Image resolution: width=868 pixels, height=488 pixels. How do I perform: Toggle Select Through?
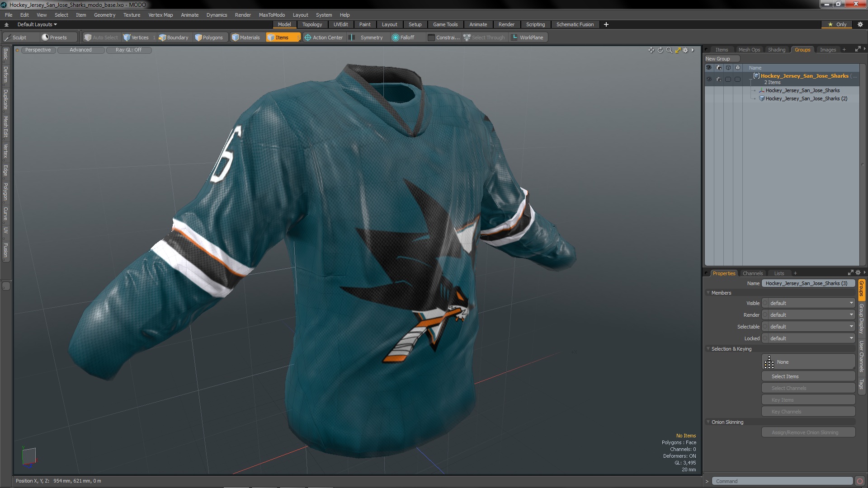(x=485, y=38)
